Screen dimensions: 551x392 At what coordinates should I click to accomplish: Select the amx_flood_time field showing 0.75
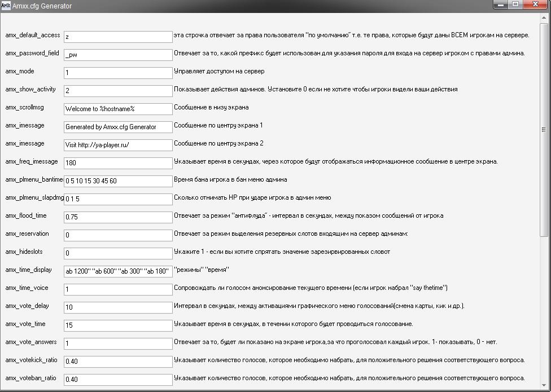[x=118, y=217]
